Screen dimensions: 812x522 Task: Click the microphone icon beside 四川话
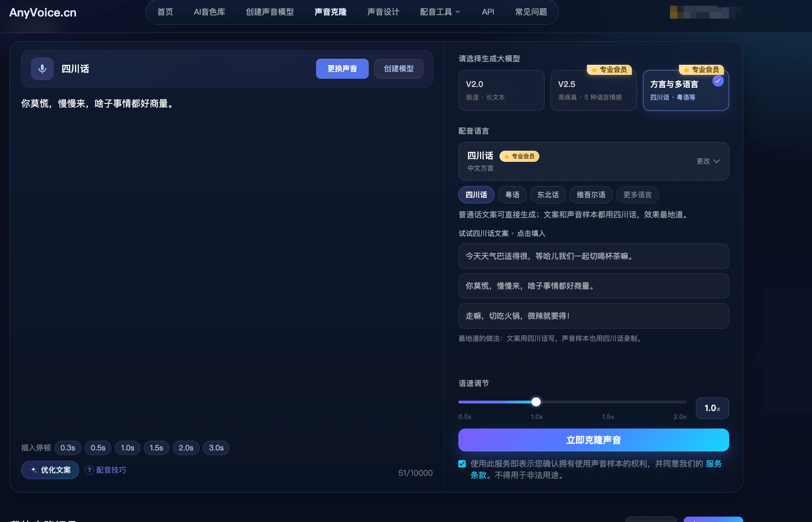pyautogui.click(x=42, y=69)
